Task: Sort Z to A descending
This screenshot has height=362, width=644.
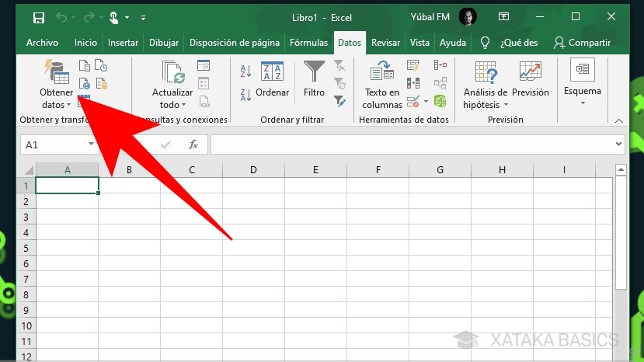Action: [245, 96]
